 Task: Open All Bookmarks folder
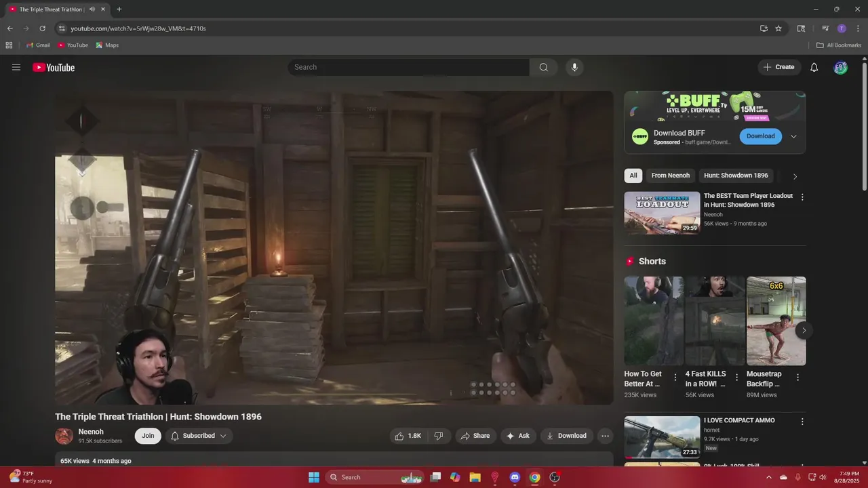pos(839,45)
